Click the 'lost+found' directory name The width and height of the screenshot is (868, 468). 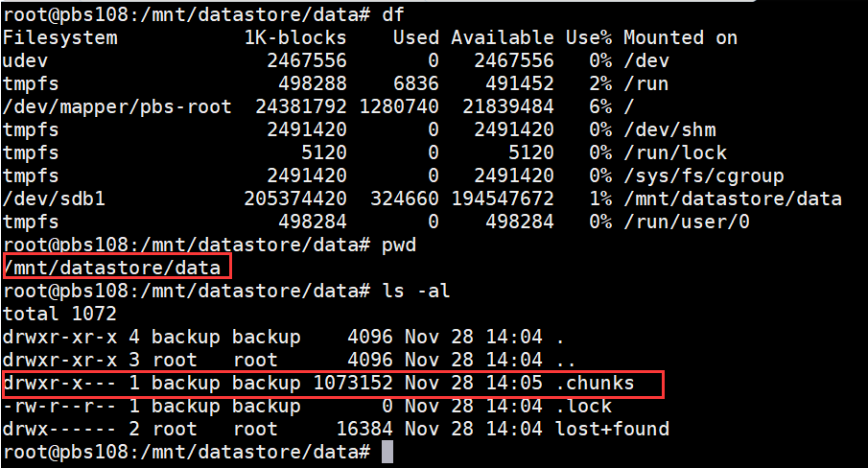(612, 429)
